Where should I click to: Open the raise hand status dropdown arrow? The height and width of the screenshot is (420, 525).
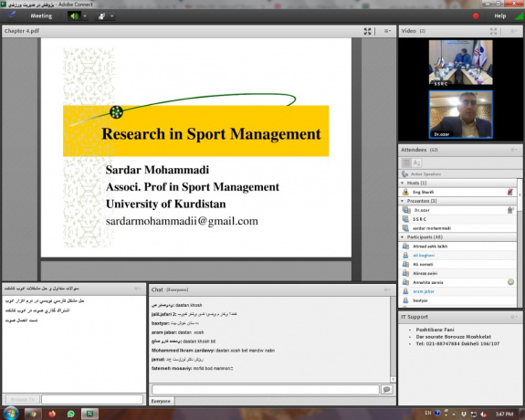point(111,16)
